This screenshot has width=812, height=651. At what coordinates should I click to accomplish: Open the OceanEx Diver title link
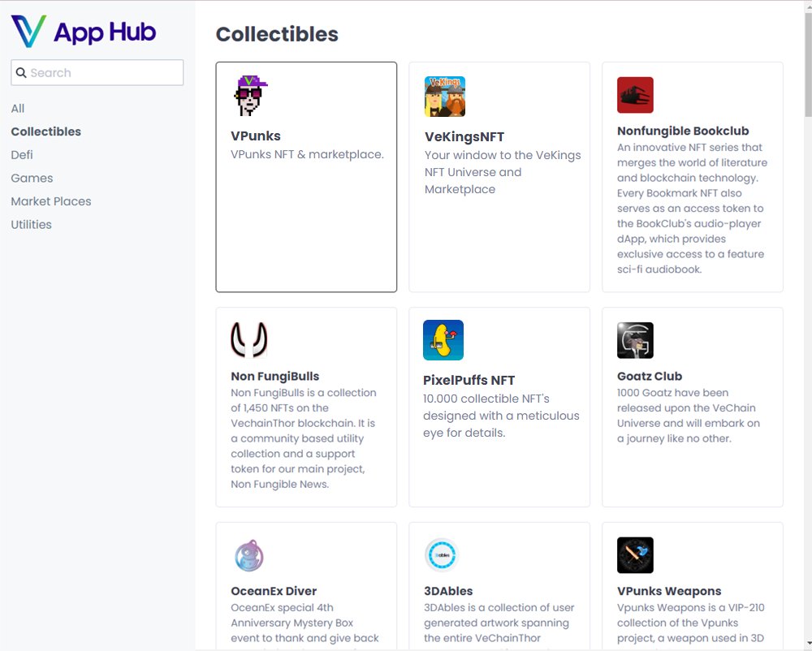tap(274, 591)
